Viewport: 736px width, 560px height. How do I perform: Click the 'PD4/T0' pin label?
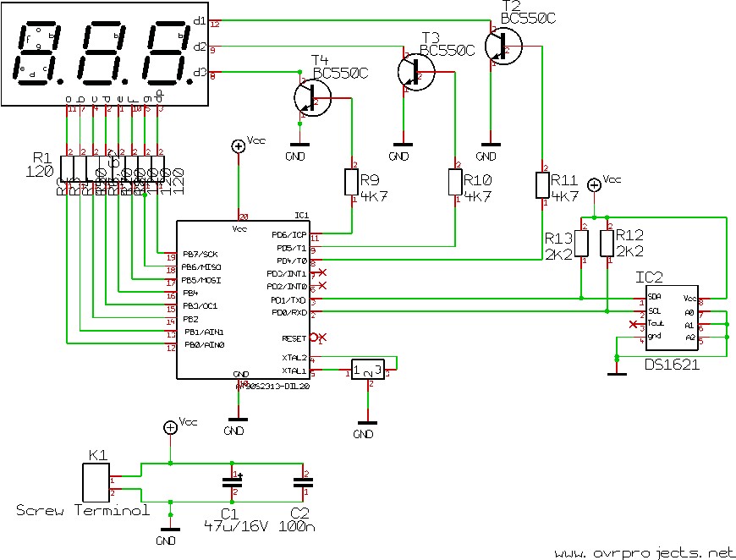(292, 261)
